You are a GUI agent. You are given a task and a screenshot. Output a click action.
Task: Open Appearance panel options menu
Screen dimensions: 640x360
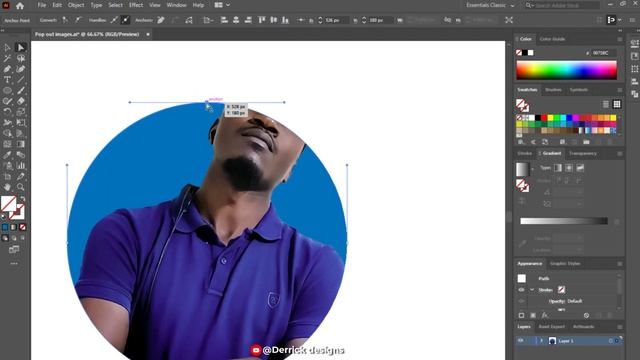[620, 264]
